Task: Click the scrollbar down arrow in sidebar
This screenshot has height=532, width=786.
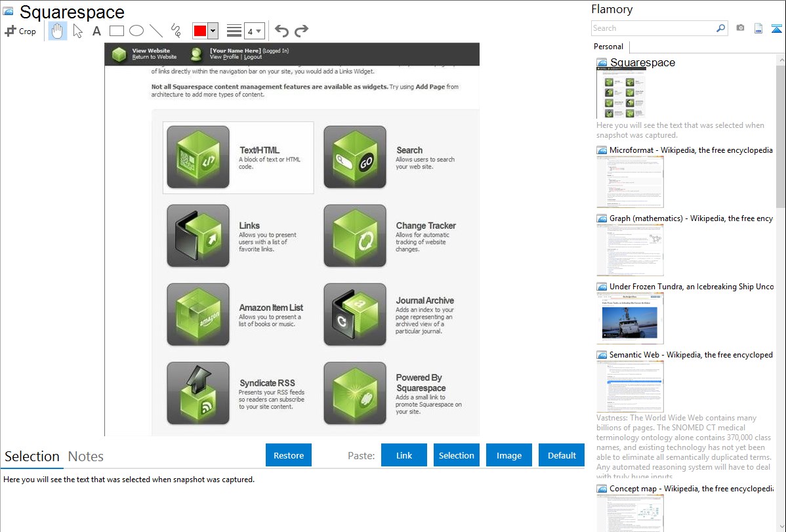Action: [x=781, y=527]
